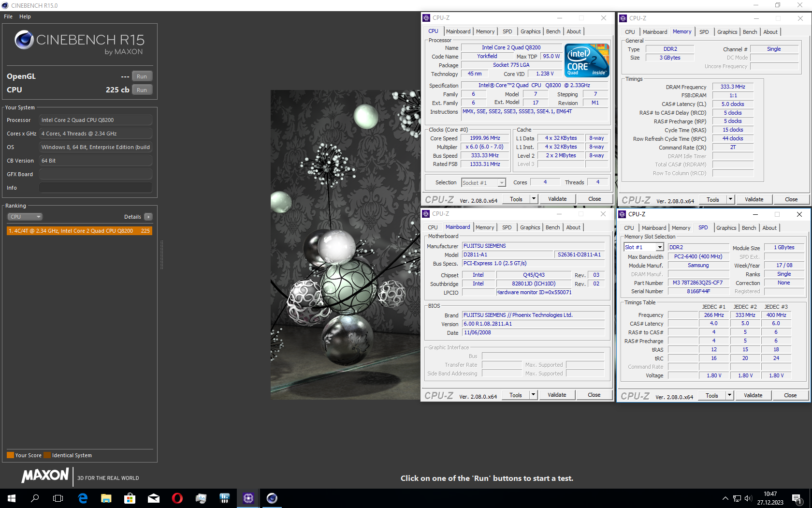
Task: Click Intel Core 2 Quad logo
Action: [587, 60]
